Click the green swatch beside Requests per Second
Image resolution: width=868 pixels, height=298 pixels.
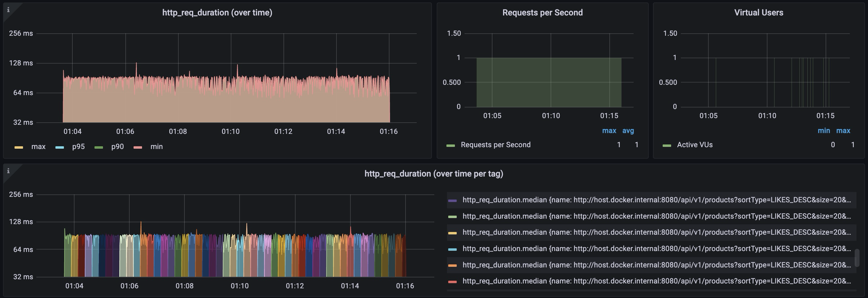[x=451, y=145]
